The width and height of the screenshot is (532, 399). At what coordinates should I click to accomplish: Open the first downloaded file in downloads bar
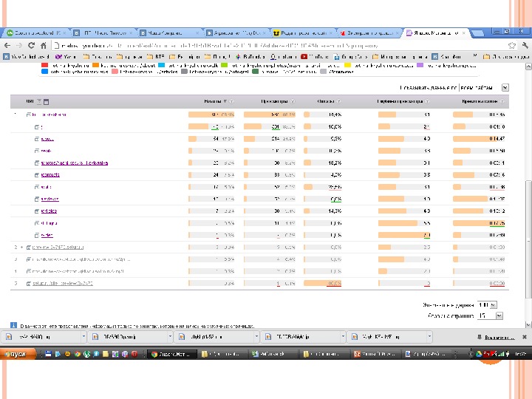coord(42,337)
